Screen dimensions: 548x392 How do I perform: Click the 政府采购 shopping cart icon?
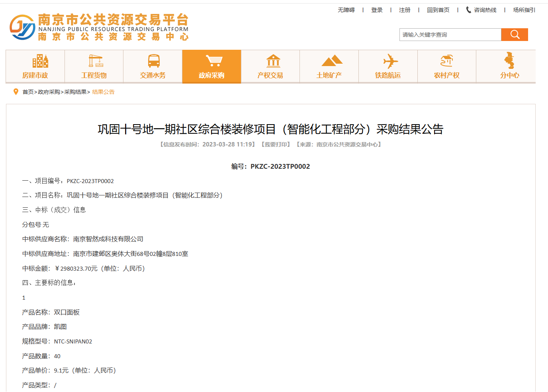pos(211,60)
